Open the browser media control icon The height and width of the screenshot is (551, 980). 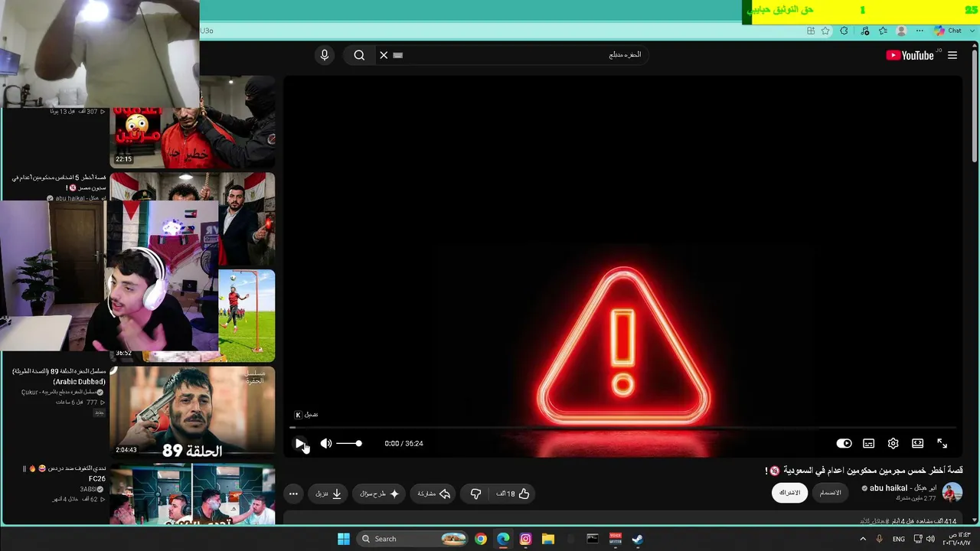point(865,31)
